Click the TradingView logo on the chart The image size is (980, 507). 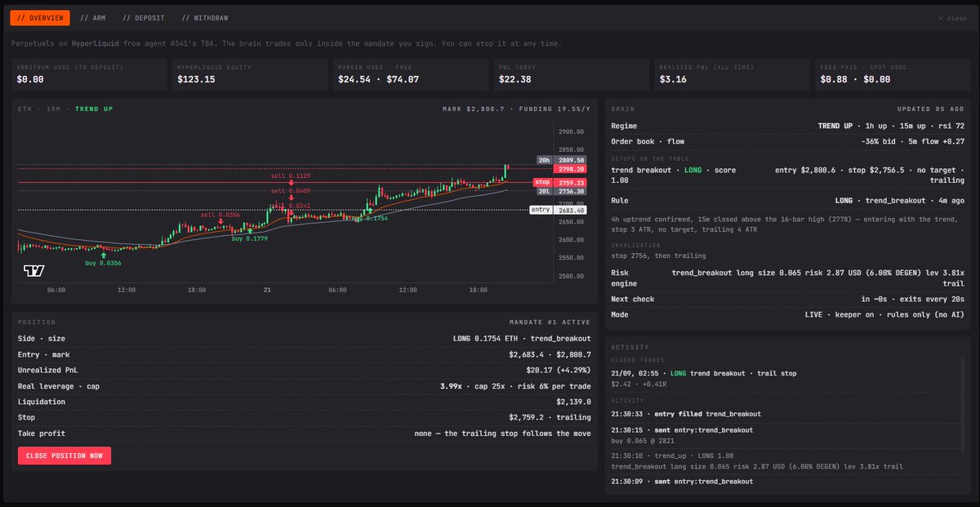[33, 270]
